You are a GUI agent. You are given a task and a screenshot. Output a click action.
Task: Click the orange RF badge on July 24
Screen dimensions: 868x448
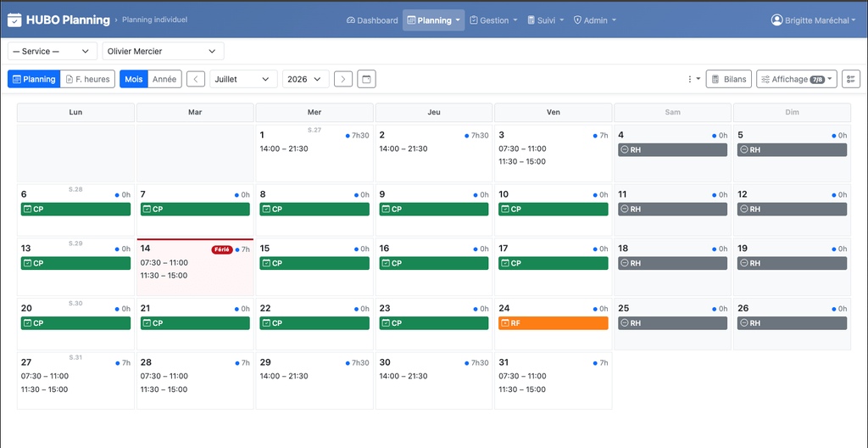point(553,323)
